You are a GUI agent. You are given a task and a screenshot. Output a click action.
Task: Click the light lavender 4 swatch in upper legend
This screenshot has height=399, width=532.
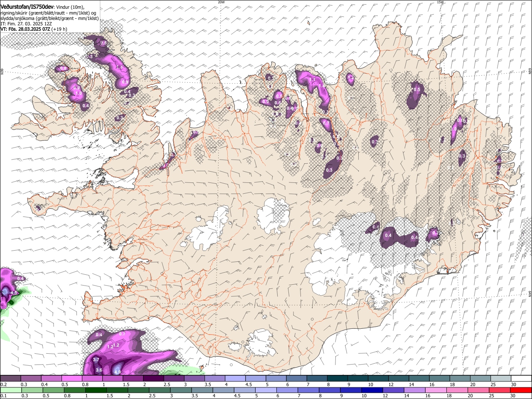235,379
